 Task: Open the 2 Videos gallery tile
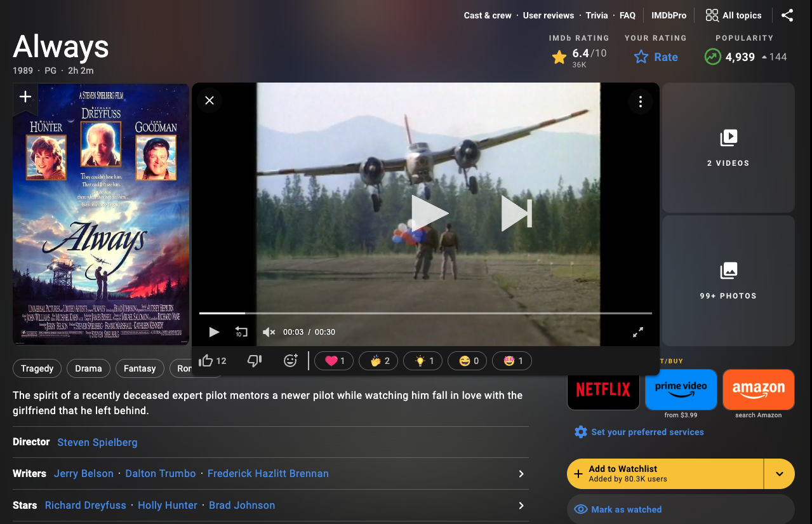coord(728,147)
